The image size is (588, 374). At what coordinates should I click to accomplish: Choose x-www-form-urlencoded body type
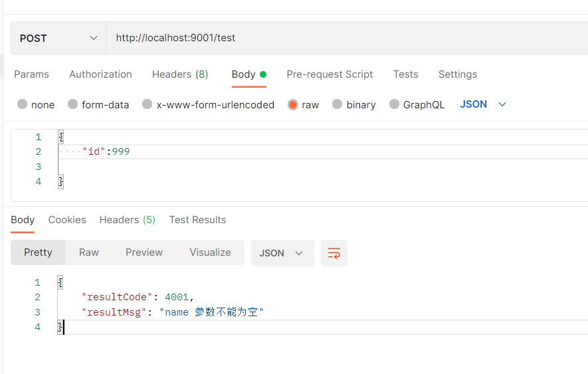(x=147, y=104)
